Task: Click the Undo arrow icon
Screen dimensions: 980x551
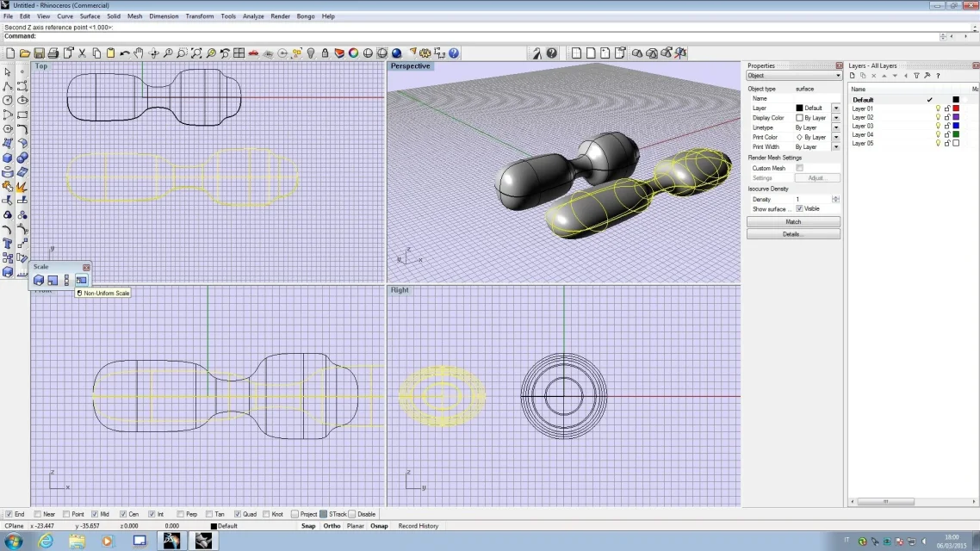Action: [124, 53]
